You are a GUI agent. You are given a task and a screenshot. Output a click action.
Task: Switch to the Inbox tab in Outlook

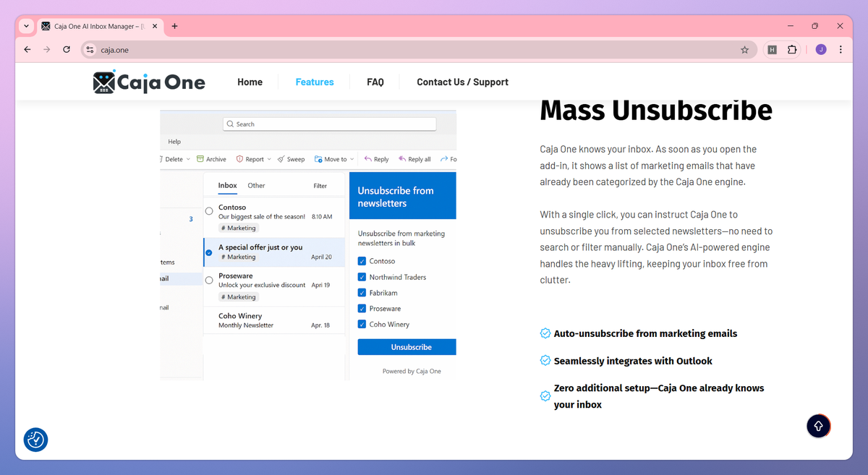pos(228,186)
